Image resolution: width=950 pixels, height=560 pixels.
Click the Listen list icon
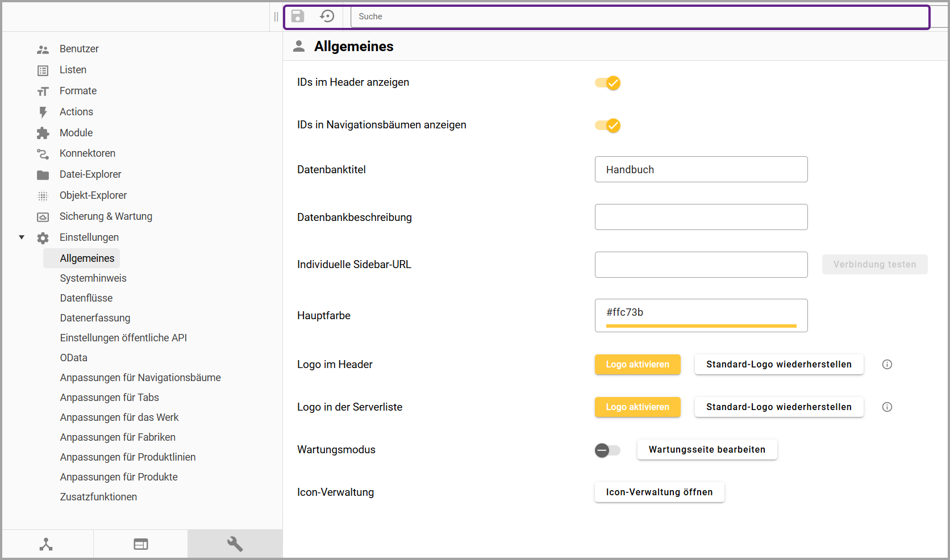43,70
